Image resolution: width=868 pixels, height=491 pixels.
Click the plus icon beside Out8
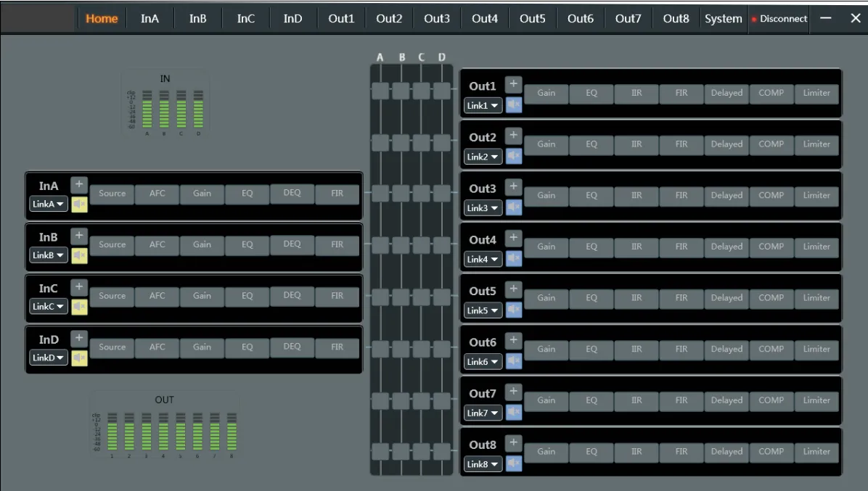(x=513, y=442)
